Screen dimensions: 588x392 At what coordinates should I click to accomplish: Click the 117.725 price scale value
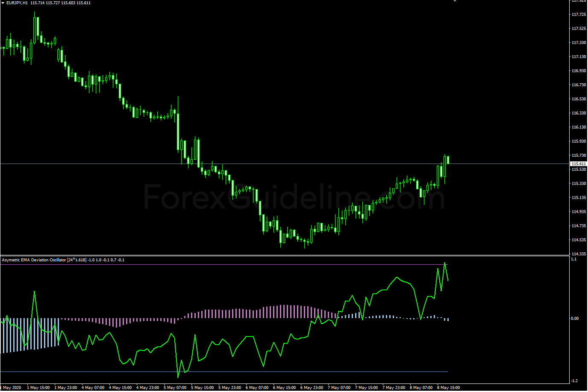[x=578, y=15]
